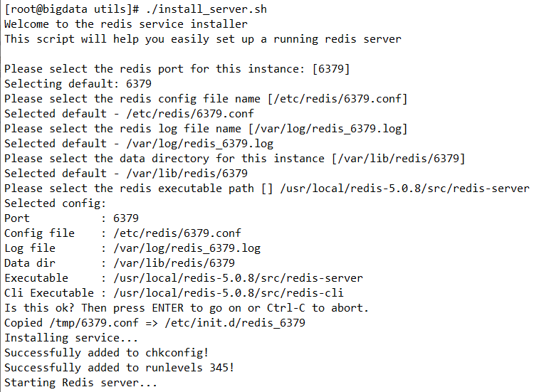Click the data directory path [/var/lib/redis/6379]
The height and width of the screenshot is (392, 544).
point(398,158)
